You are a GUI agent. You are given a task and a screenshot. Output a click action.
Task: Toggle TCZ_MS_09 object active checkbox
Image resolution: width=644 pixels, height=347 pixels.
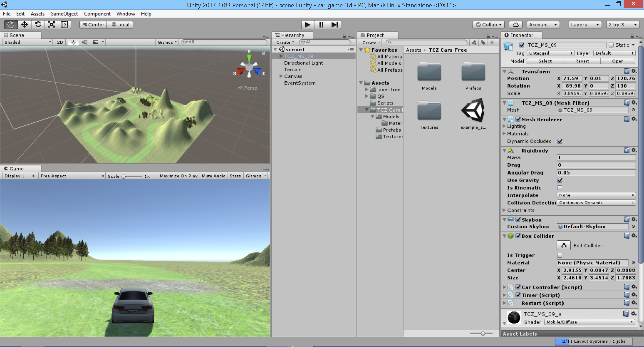click(x=522, y=45)
